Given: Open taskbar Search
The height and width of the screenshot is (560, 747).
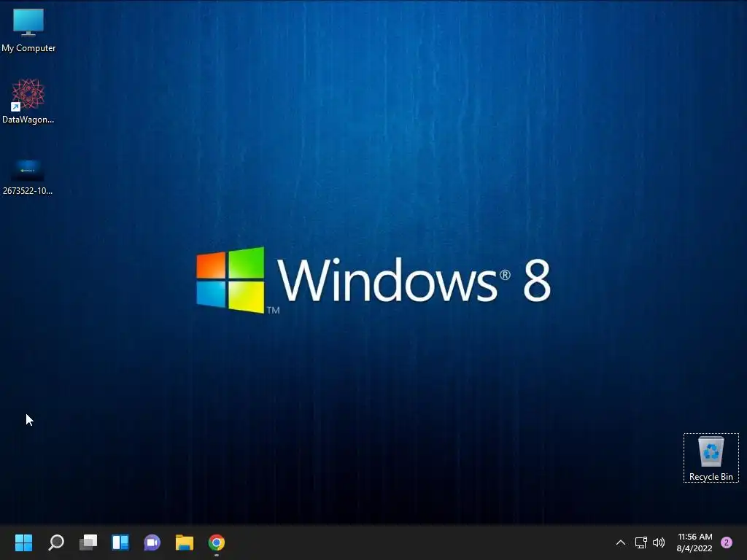Looking at the screenshot, I should click(56, 542).
